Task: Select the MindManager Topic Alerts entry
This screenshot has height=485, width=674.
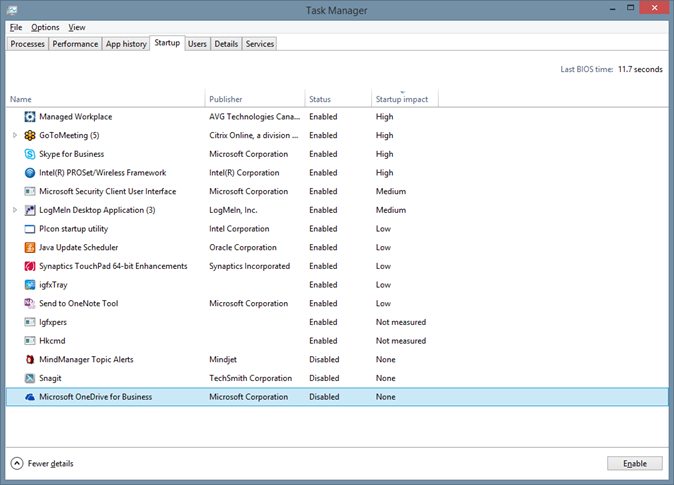Action: click(x=86, y=359)
